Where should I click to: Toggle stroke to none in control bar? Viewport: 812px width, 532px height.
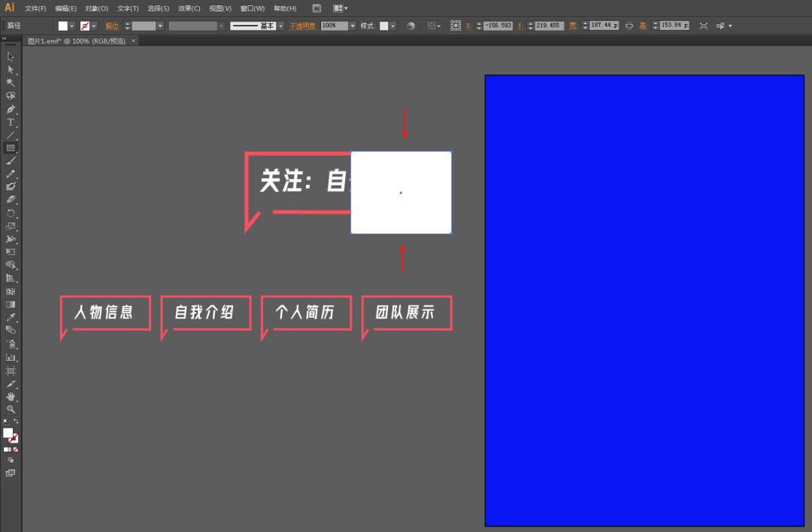(85, 25)
